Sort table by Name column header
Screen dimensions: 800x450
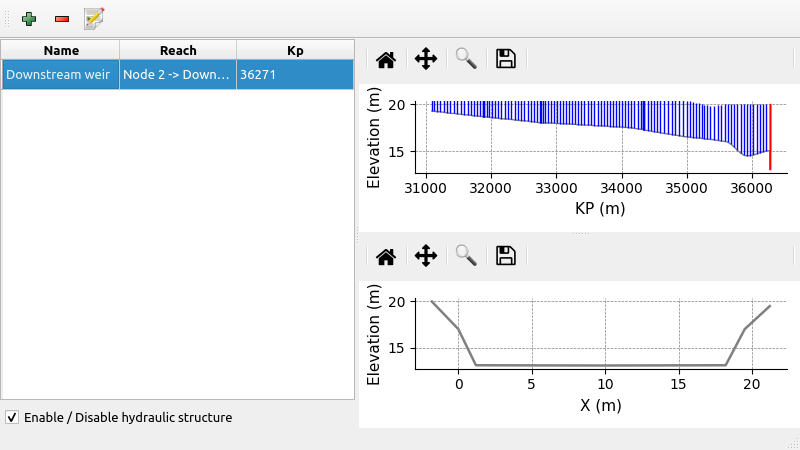61,50
